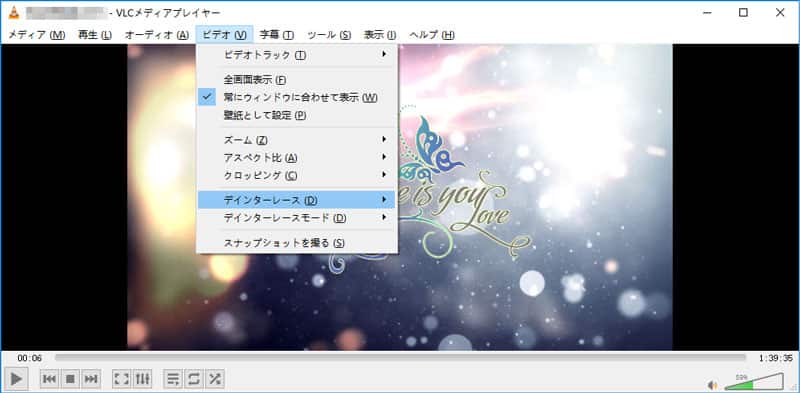Image resolution: width=800 pixels, height=393 pixels.
Task: Click the playback seek bar
Action: (401, 358)
